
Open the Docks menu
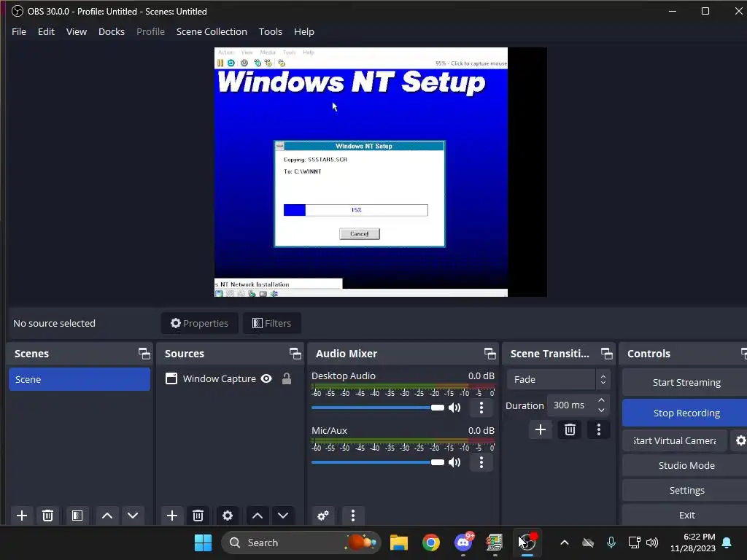112,32
